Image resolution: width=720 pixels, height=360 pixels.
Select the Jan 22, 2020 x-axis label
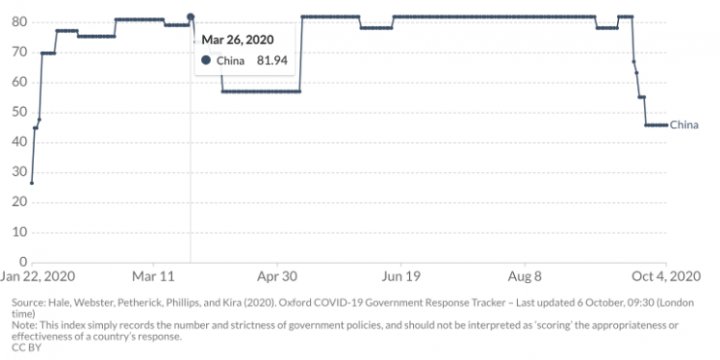[38, 276]
